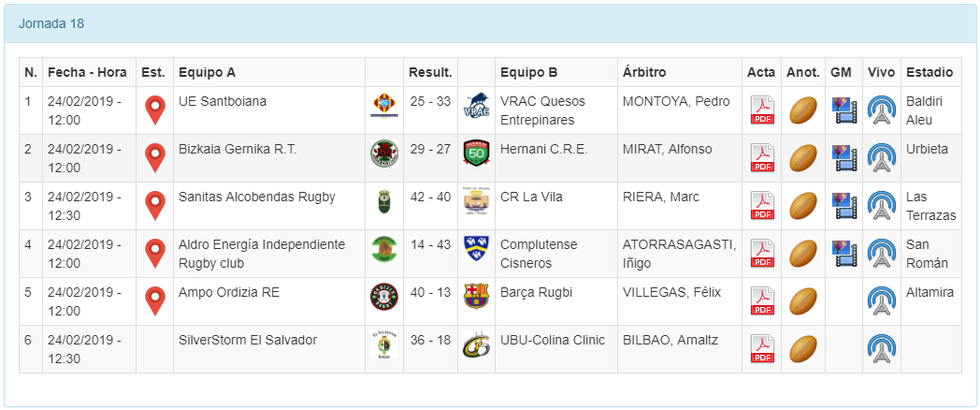Click rugby ball annotations for Bizkaia Gernika match

(x=803, y=158)
